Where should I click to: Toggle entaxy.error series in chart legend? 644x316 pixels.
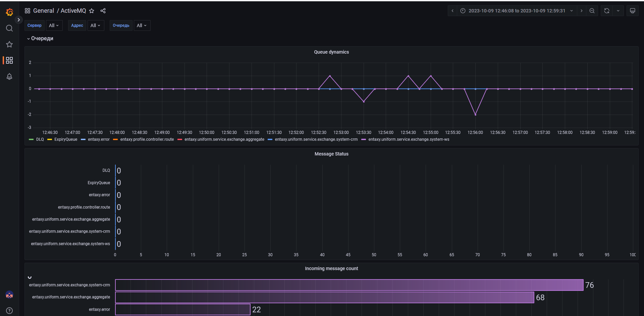click(99, 139)
